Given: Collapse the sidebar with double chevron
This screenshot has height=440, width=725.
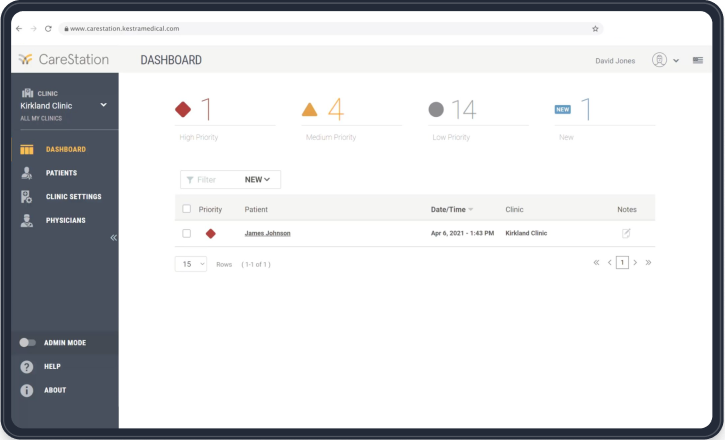Looking at the screenshot, I should pyautogui.click(x=113, y=238).
